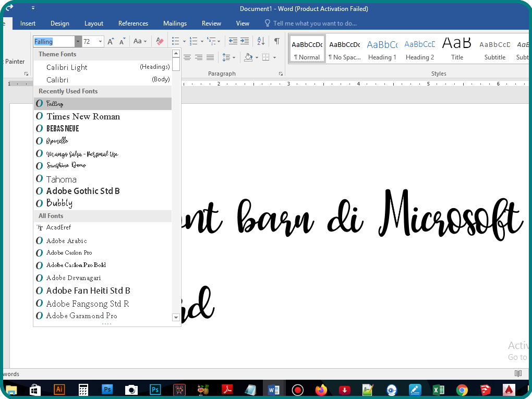Expand the multilevel list arrow

point(219,41)
